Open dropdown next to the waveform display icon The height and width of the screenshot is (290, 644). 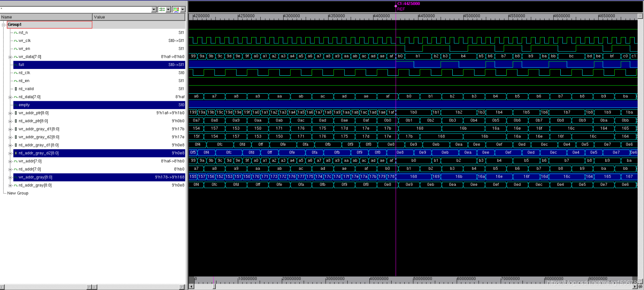click(183, 9)
